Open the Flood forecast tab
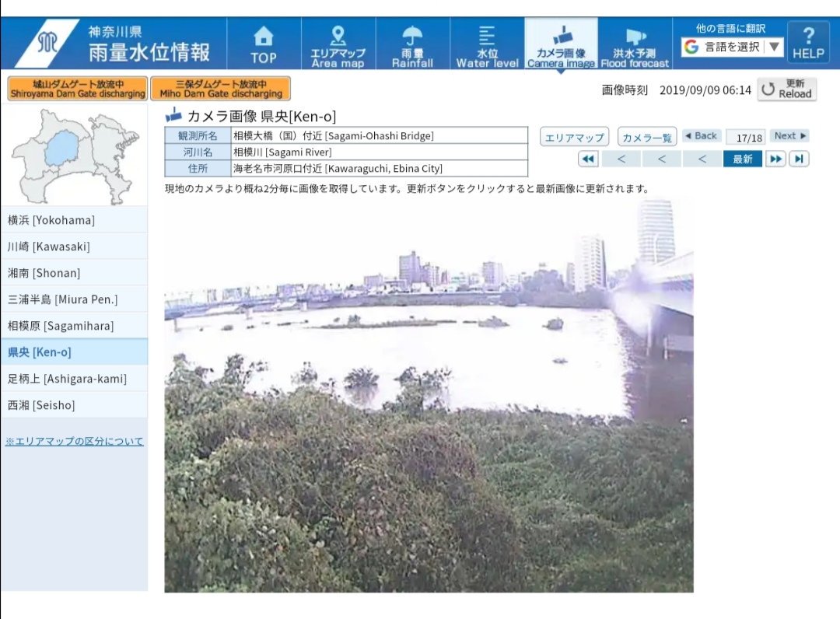 635,44
